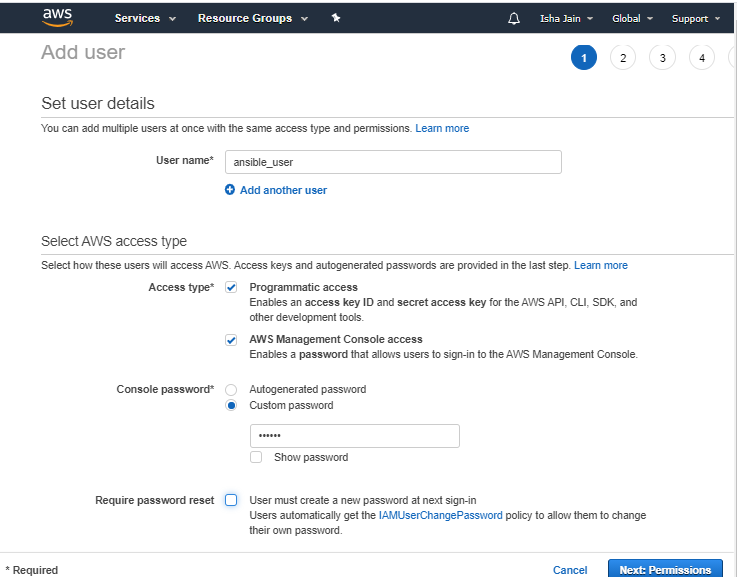This screenshot has width=737, height=577.
Task: Click the pin shortcuts icon
Action: coord(336,18)
